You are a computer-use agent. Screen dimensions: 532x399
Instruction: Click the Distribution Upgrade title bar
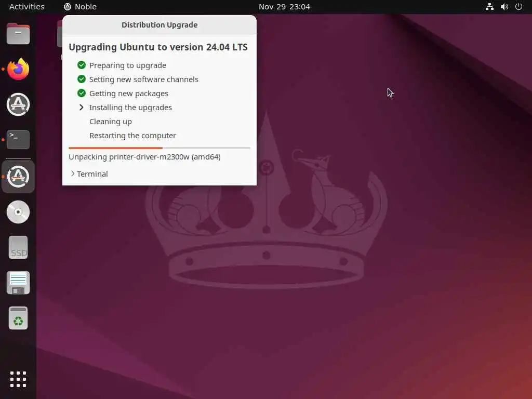pyautogui.click(x=159, y=25)
